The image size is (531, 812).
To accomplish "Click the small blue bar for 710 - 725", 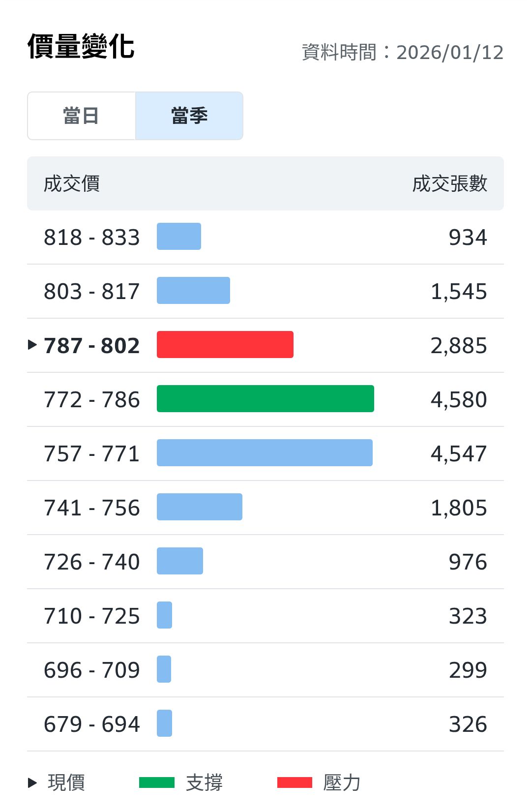I will coord(165,615).
